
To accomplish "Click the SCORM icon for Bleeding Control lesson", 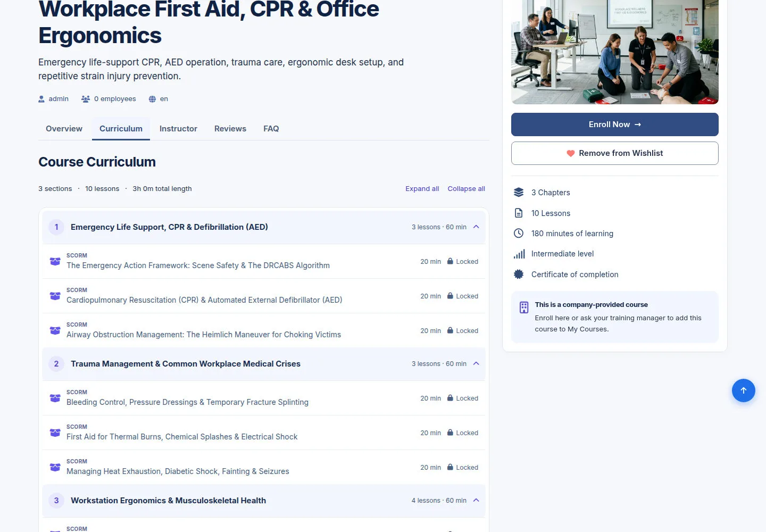I will (x=55, y=398).
